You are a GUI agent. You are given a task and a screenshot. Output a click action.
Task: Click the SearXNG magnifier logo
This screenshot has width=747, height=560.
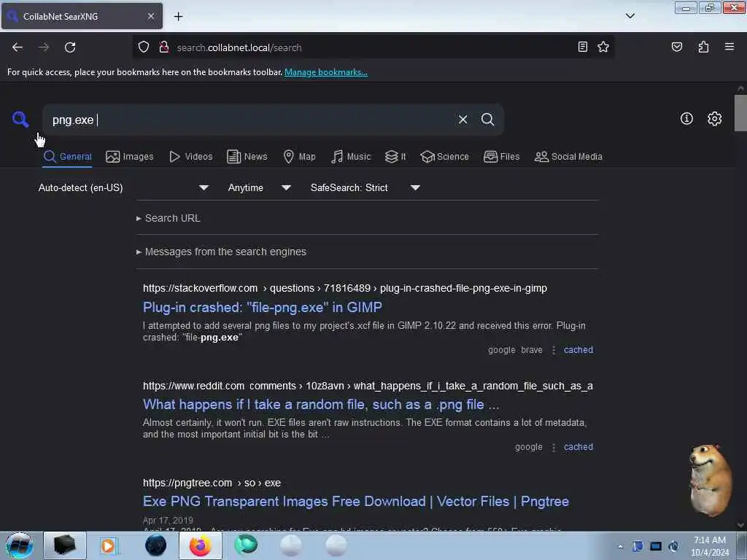pyautogui.click(x=20, y=119)
